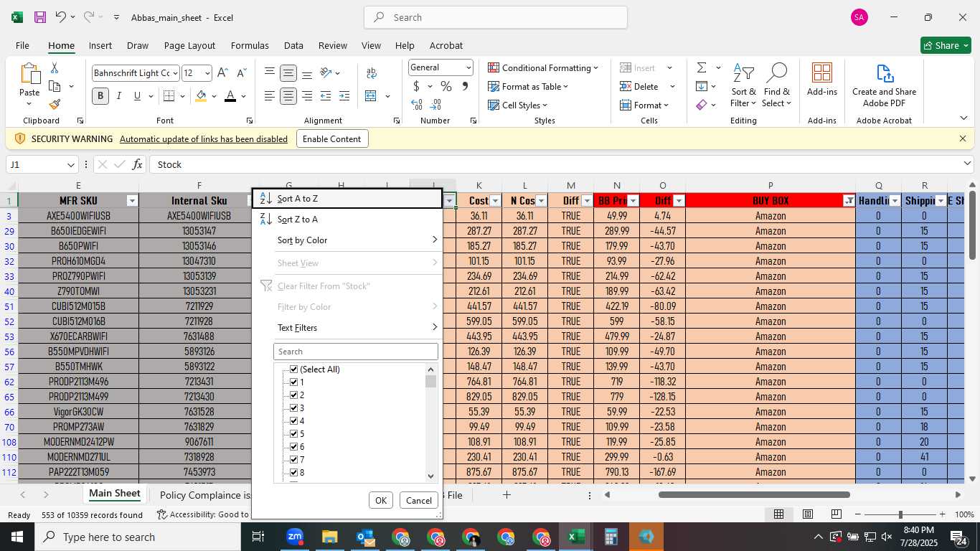The image size is (980, 551).
Task: Open File Explorer from taskbar
Action: pos(329,537)
